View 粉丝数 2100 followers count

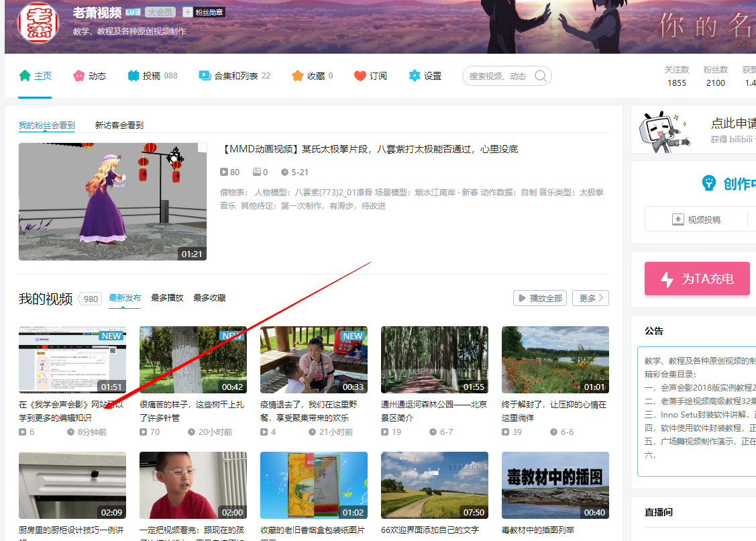(716, 77)
